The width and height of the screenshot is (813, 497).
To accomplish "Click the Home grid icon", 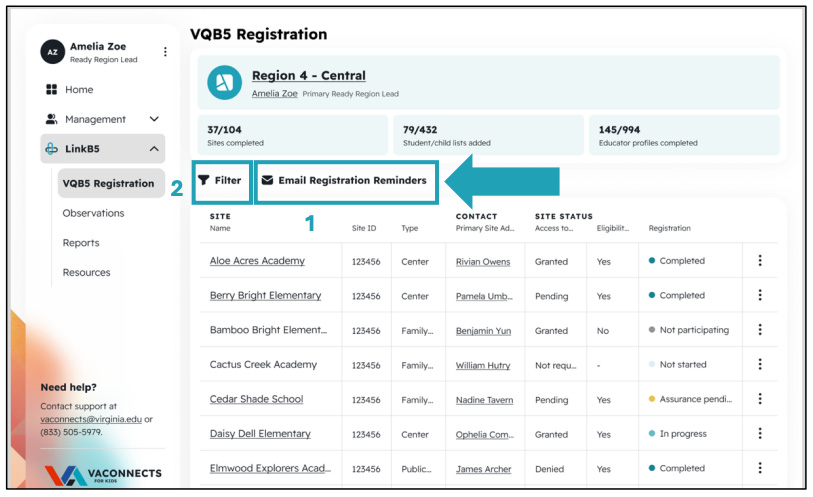I will click(x=51, y=90).
